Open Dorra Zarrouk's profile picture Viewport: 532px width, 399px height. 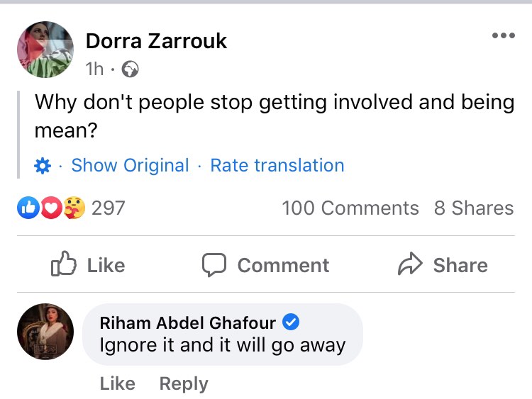(x=45, y=50)
